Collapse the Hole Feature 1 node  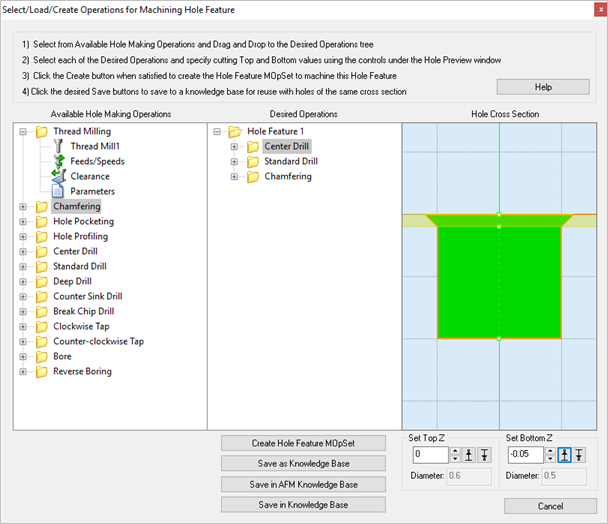point(217,131)
